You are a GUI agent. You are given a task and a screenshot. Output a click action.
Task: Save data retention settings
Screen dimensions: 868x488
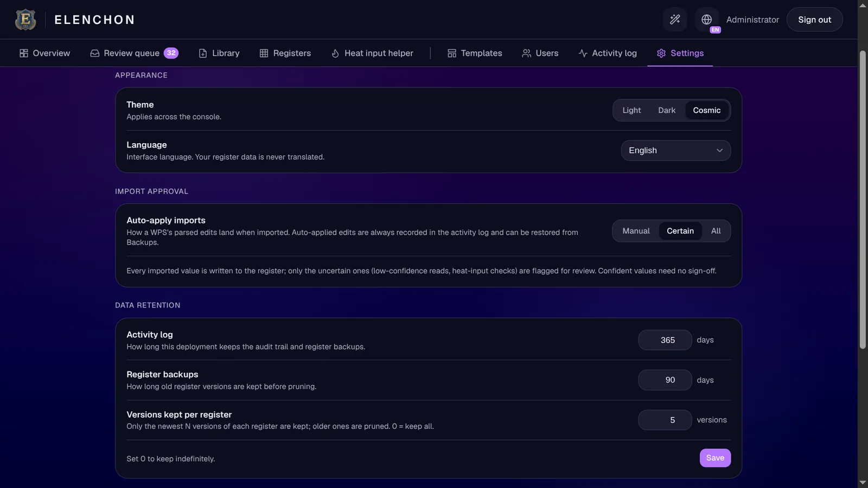[x=715, y=458]
